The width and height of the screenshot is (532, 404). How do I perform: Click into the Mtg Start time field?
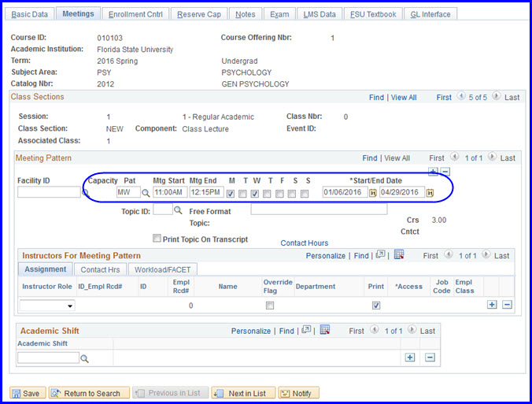coord(168,192)
